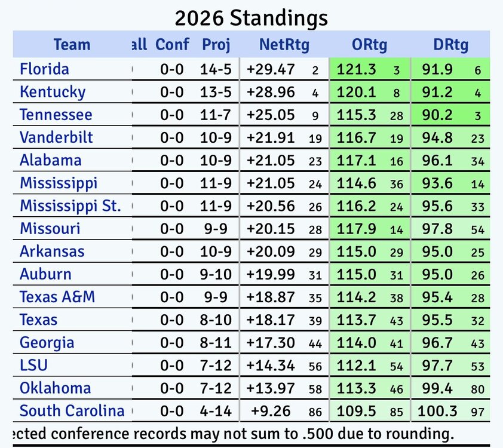503x448 pixels.
Task: Open the Georgia team link
Action: pyautogui.click(x=47, y=342)
